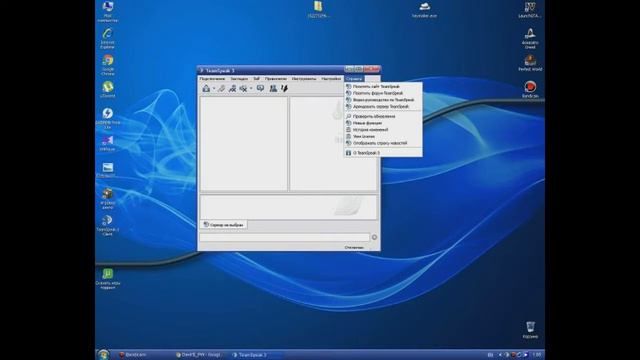640x360 pixels.
Task: Open the Привилегии menu
Action: [x=276, y=78]
